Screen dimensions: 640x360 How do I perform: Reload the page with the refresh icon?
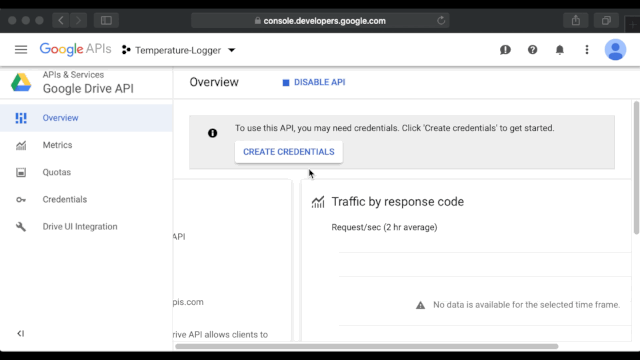coord(441,20)
